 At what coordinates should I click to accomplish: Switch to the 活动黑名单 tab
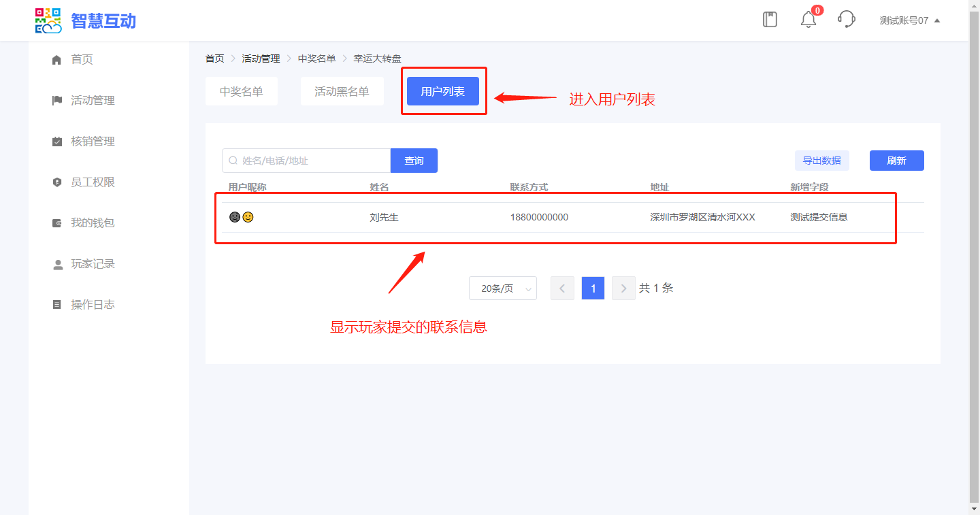point(342,91)
